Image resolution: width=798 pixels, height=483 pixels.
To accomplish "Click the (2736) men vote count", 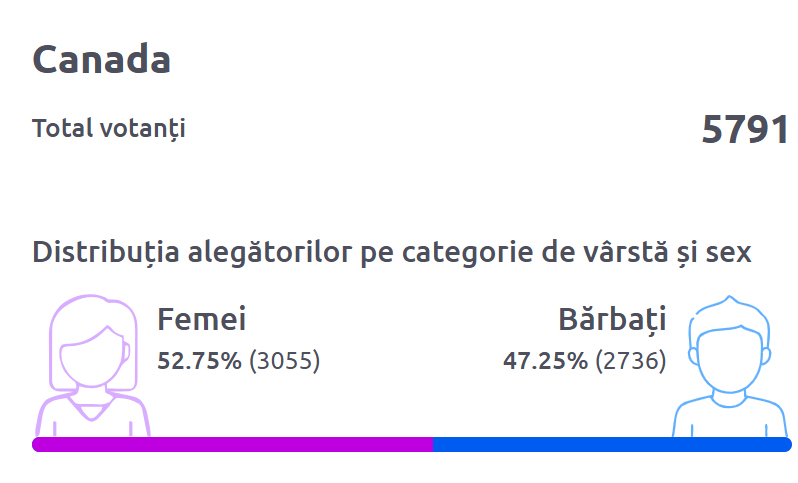I will pyautogui.click(x=630, y=361).
